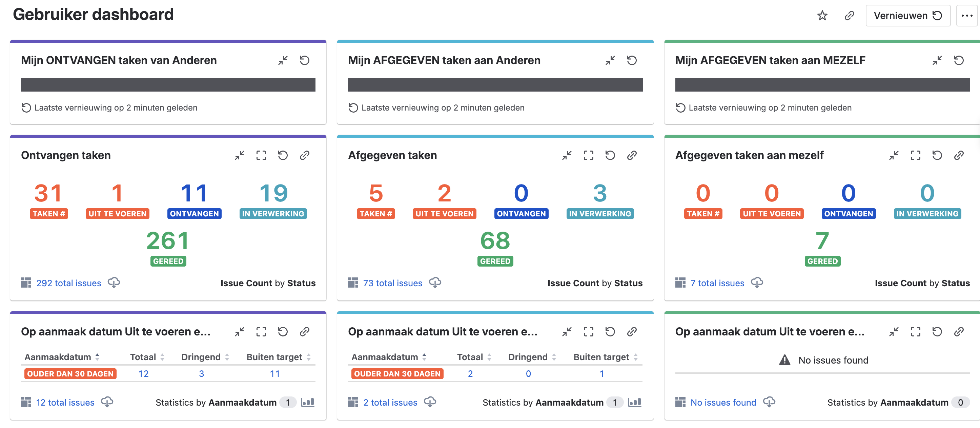The height and width of the screenshot is (428, 980).
Task: Copy dashboard link using chain icon
Action: (x=849, y=16)
